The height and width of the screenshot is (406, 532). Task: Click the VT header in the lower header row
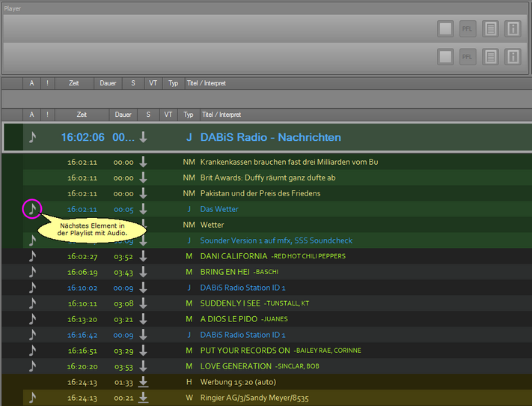click(168, 115)
